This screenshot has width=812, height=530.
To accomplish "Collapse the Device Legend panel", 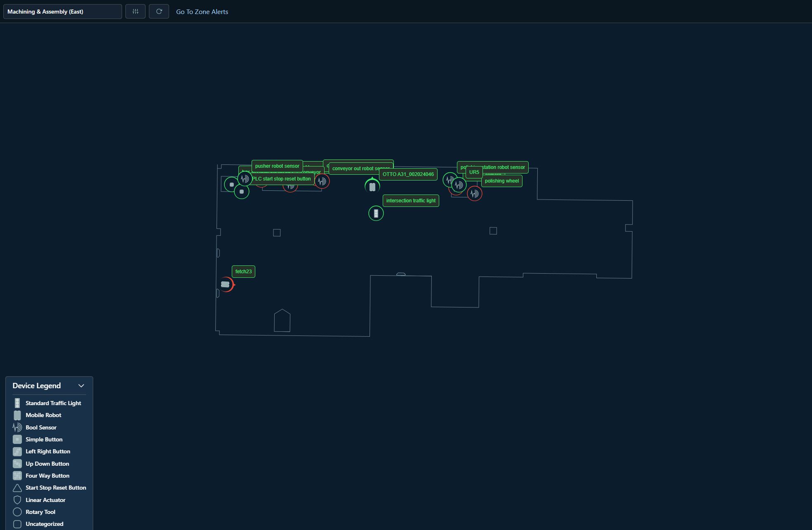I will point(81,386).
